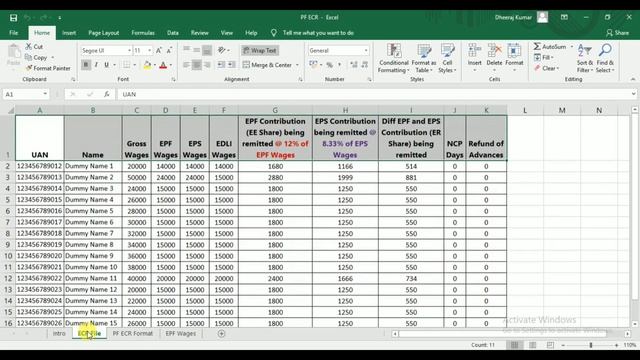Expand the Merge & Center dropdown arrow

[x=297, y=65]
